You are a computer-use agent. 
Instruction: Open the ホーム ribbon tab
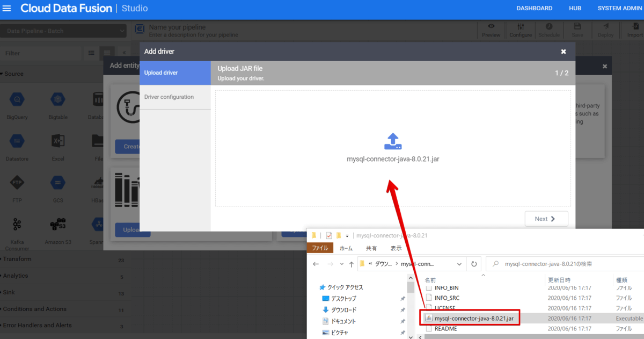pos(347,248)
